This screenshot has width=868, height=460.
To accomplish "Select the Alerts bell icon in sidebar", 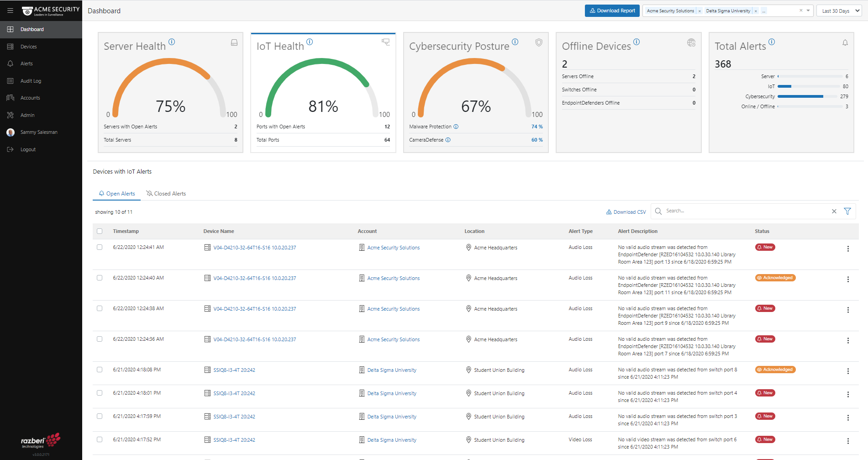I will click(26, 63).
